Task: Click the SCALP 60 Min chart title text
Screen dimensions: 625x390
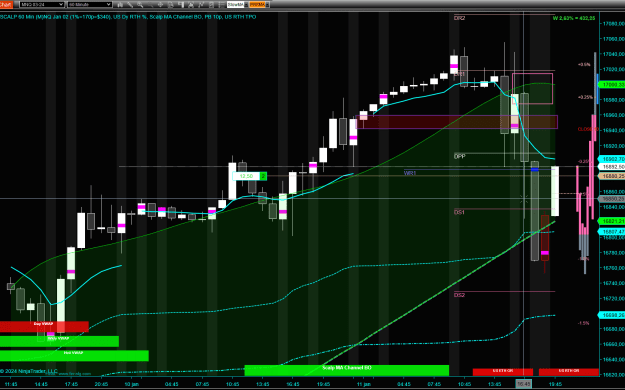Action: 128,17
